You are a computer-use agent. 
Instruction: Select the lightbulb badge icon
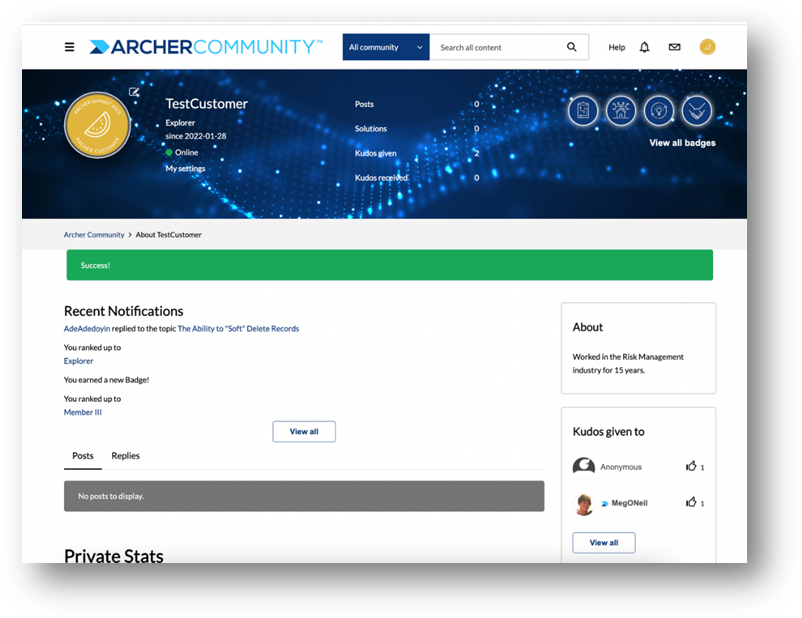click(x=659, y=111)
